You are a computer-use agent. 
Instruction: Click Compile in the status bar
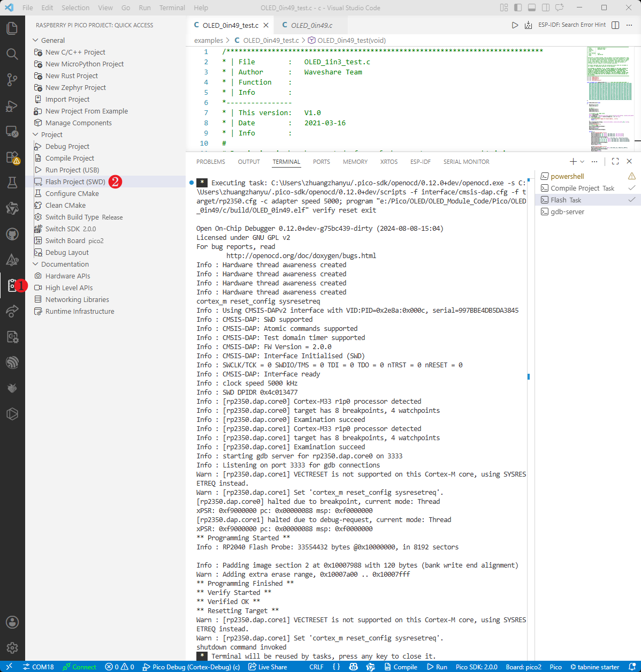point(401,667)
